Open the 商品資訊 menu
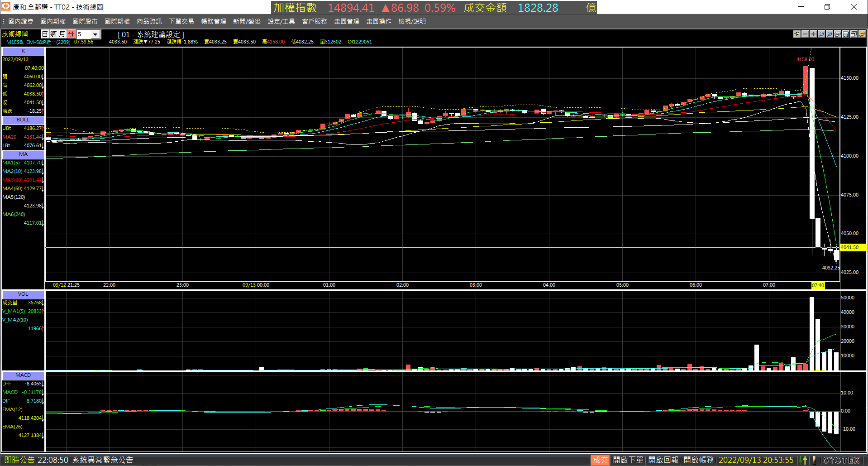The width and height of the screenshot is (868, 466). [149, 21]
